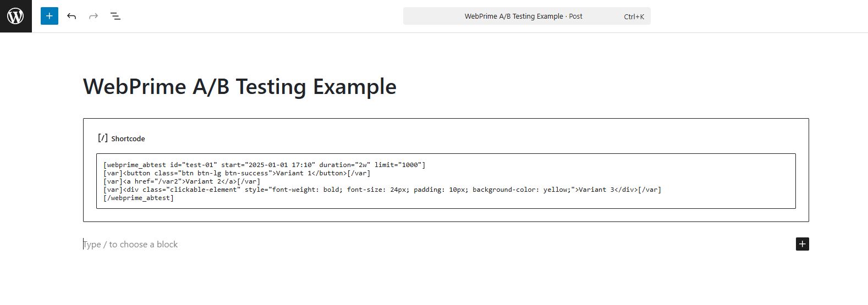The image size is (868, 305).
Task: Click the closing [/webprime_abtest] line
Action: (x=138, y=198)
